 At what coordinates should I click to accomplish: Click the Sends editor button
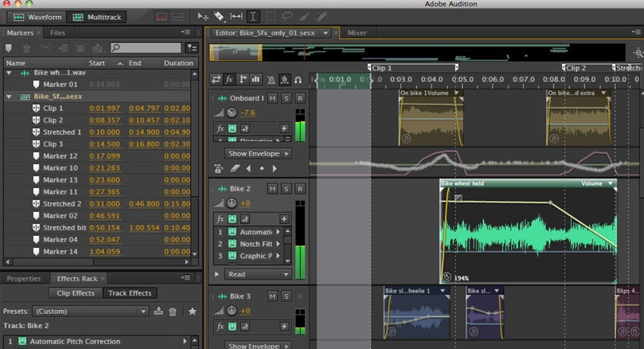(x=242, y=79)
